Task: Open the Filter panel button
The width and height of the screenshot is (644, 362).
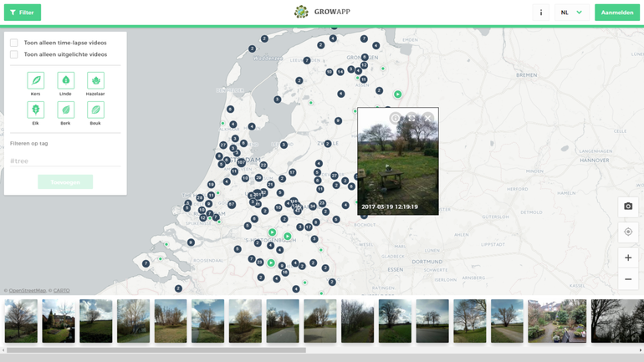Action: pyautogui.click(x=23, y=13)
